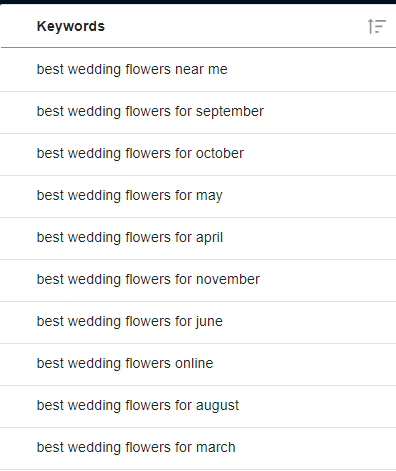Open 'best wedding flowers for november' keyword
This screenshot has width=396, height=471.
tap(148, 280)
